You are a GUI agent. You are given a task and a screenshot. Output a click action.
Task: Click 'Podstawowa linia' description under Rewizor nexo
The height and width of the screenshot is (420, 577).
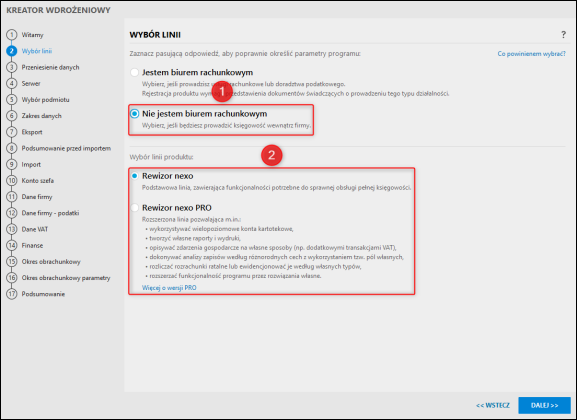pos(276,188)
